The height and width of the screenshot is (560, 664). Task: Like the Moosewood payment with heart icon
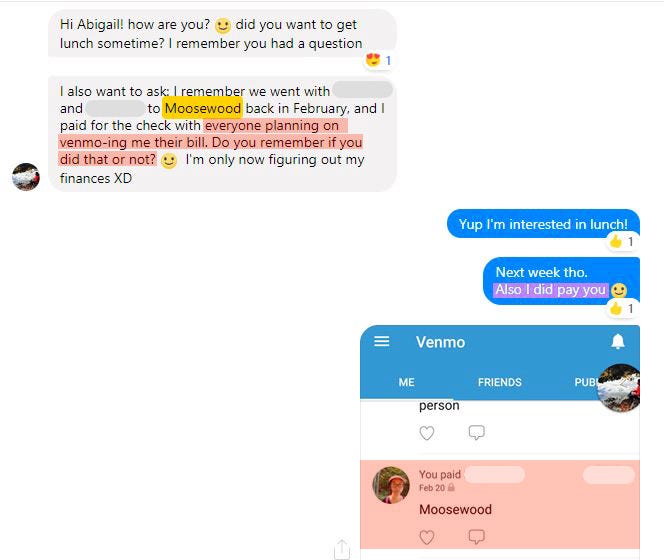click(x=426, y=537)
